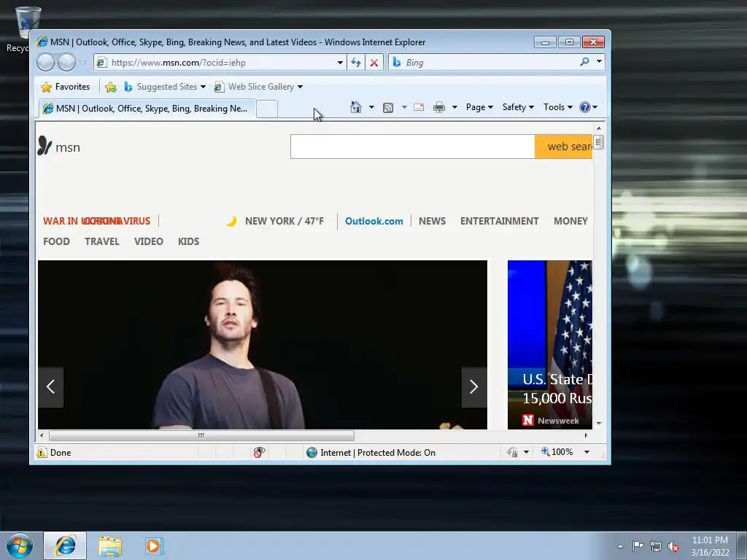Select the MSN browser tab
Image resolution: width=747 pixels, height=560 pixels.
pyautogui.click(x=147, y=109)
